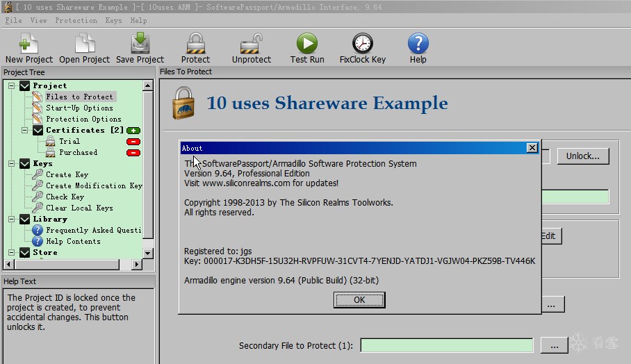The image size is (631, 364).
Task: Select the Clear Local Keys item
Action: pos(79,208)
